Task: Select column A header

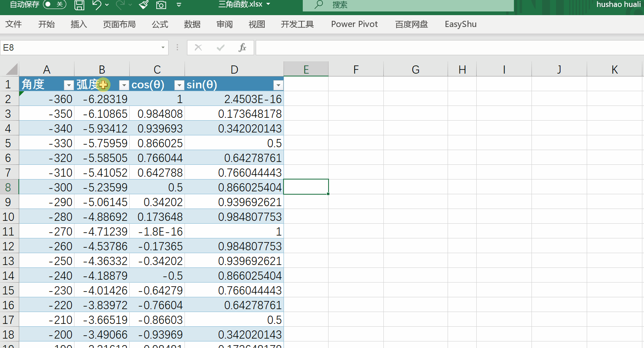Action: tap(47, 70)
